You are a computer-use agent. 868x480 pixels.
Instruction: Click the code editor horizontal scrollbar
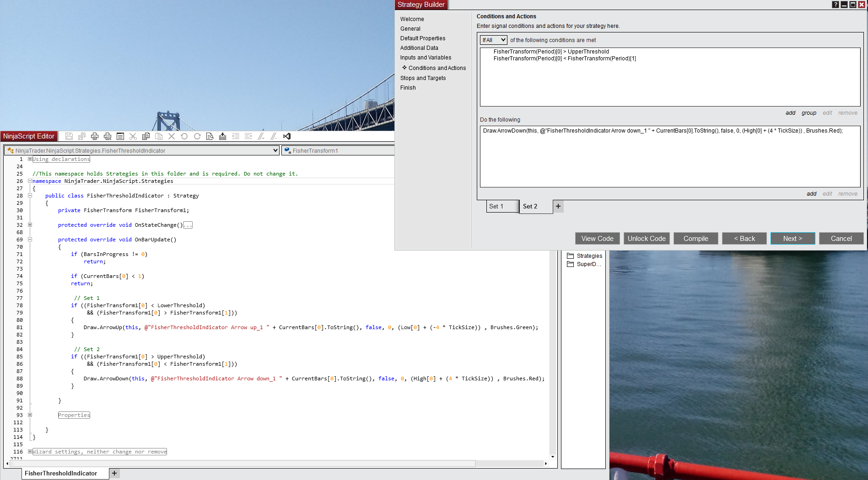point(243,464)
